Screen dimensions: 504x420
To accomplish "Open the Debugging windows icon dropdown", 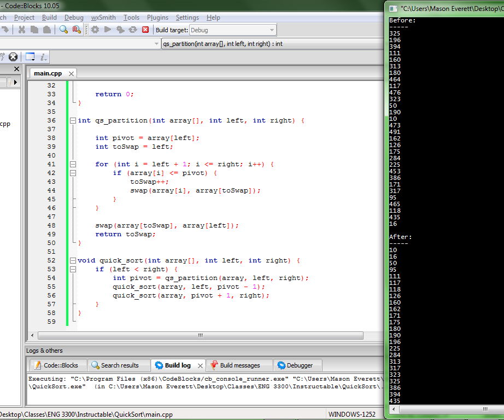I will pos(30,56).
